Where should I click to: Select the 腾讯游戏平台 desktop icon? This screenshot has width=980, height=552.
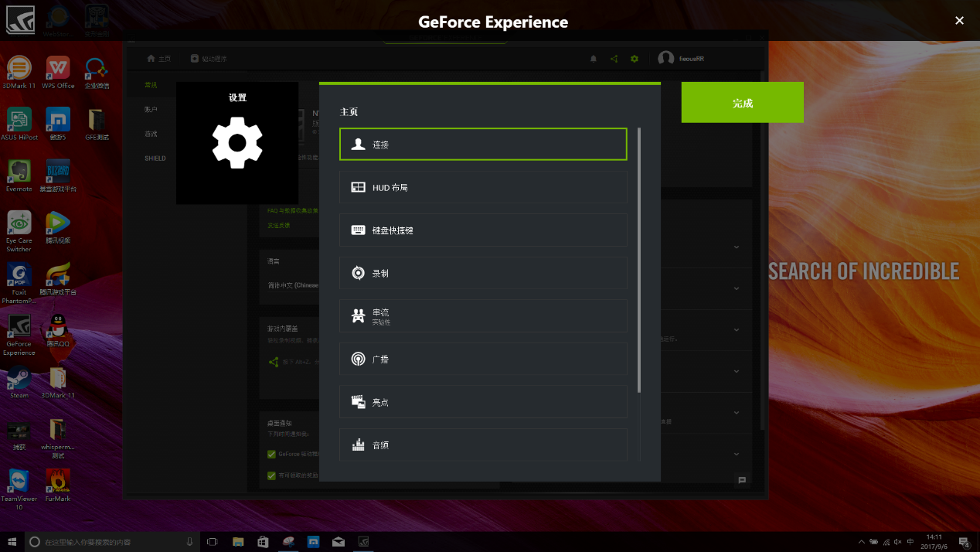tap(58, 279)
